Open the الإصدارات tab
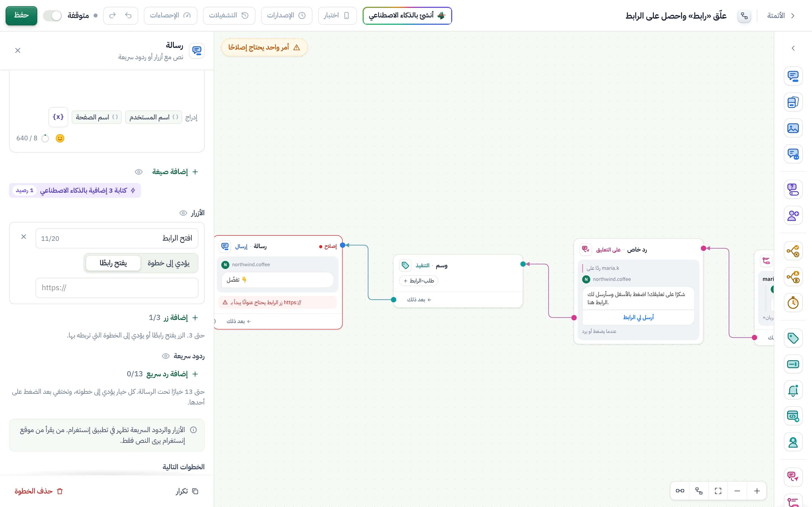The image size is (812, 507). pyautogui.click(x=286, y=16)
